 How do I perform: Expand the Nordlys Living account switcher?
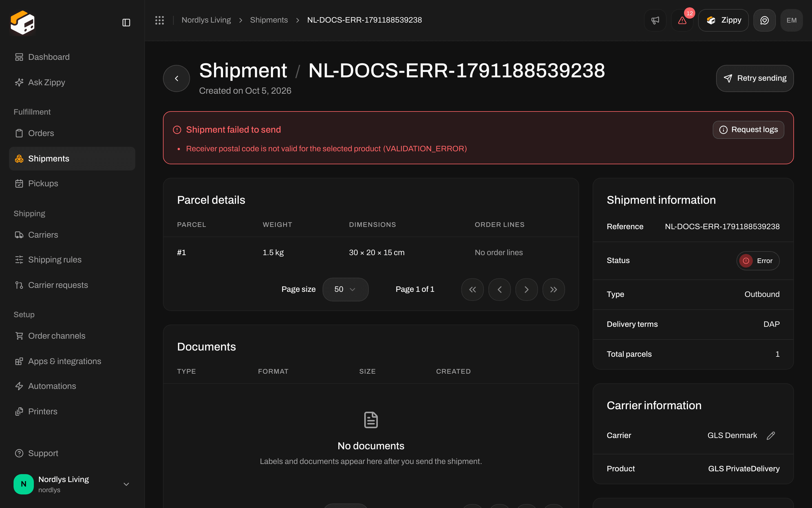[72, 484]
